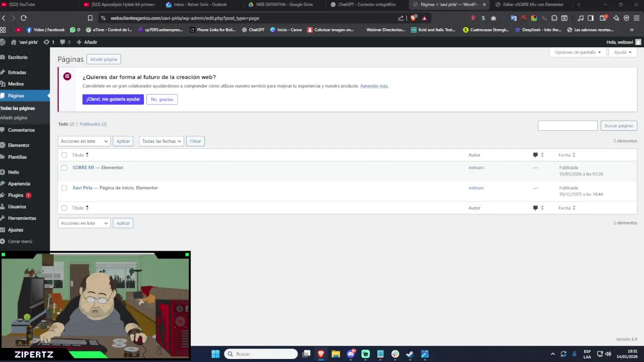Toggle the browser sidebar panel icon
Viewport: 644px width, 362px height.
591,18
